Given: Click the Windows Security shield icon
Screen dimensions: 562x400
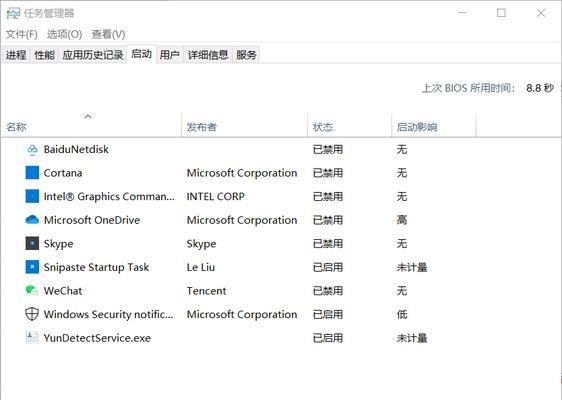Looking at the screenshot, I should click(x=32, y=314).
